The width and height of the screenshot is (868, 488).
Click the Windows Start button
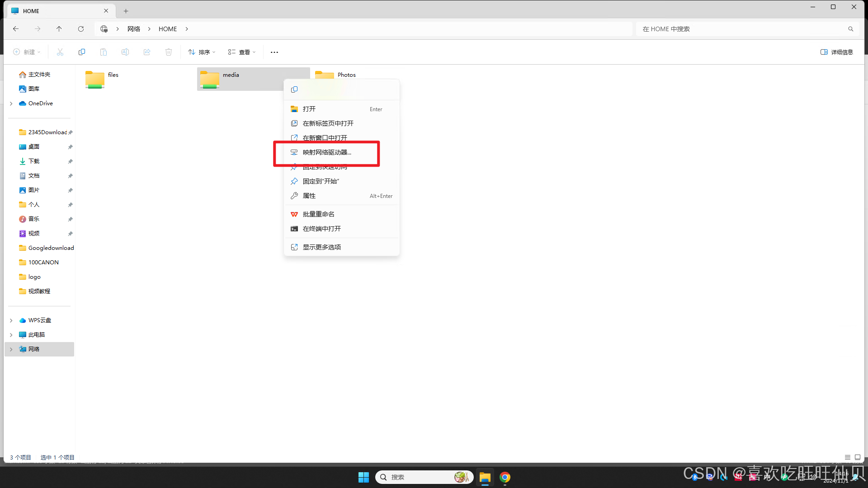click(x=363, y=477)
